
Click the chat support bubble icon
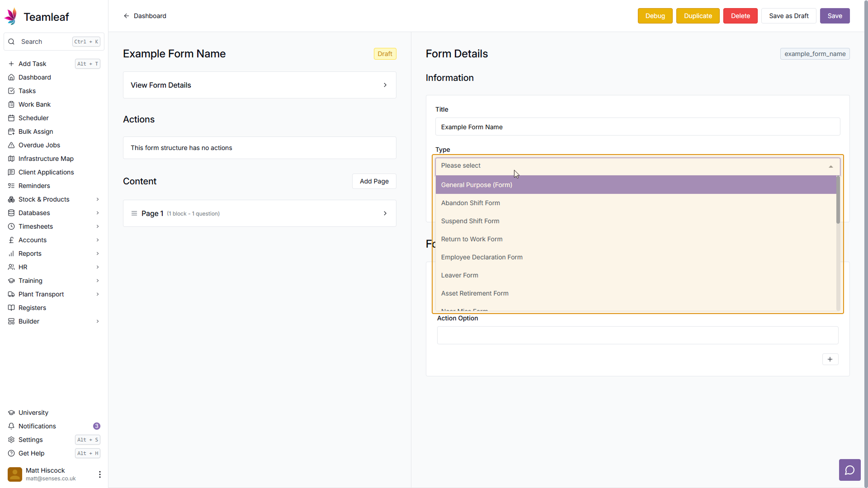pos(849,470)
